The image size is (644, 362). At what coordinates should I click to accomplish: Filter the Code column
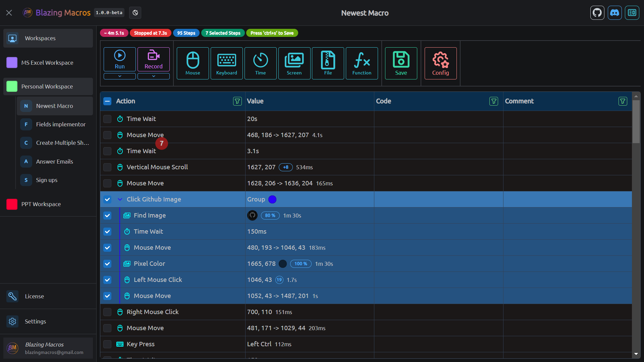[x=494, y=101]
